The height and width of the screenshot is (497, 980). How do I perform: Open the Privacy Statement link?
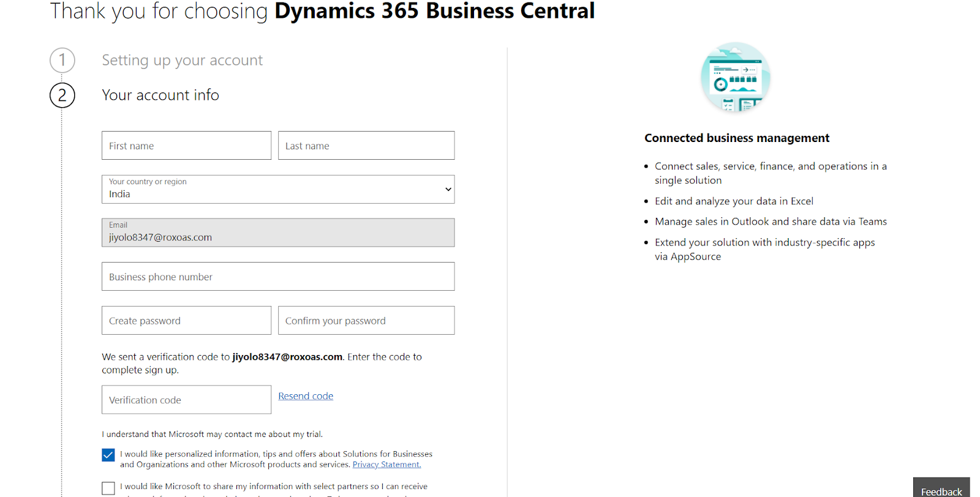click(386, 465)
